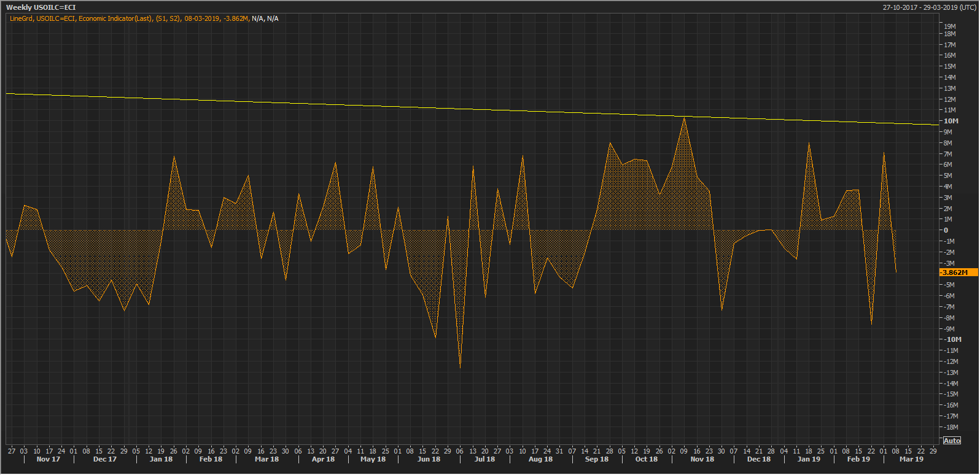Click the Jun 18 month label

tap(429, 459)
